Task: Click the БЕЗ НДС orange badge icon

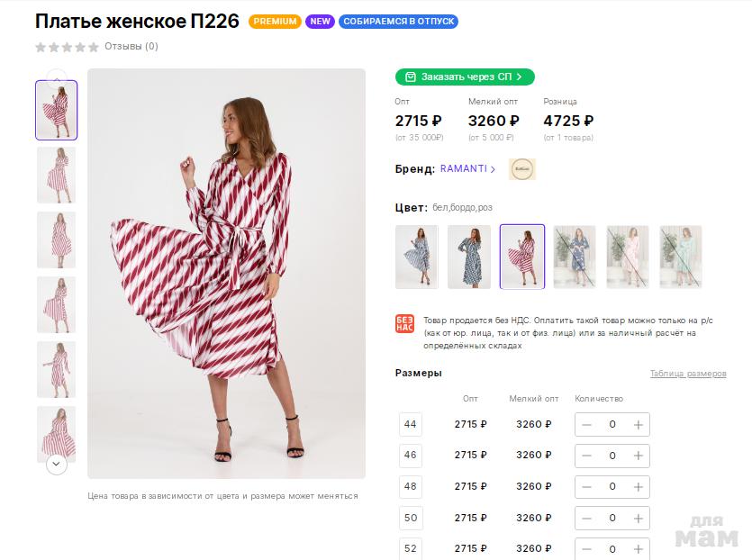Action: pos(404,324)
